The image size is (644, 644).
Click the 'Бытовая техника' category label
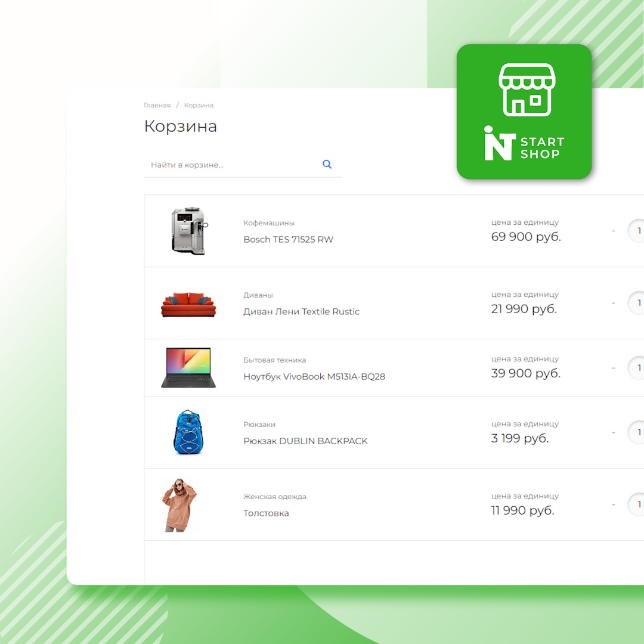[274, 360]
